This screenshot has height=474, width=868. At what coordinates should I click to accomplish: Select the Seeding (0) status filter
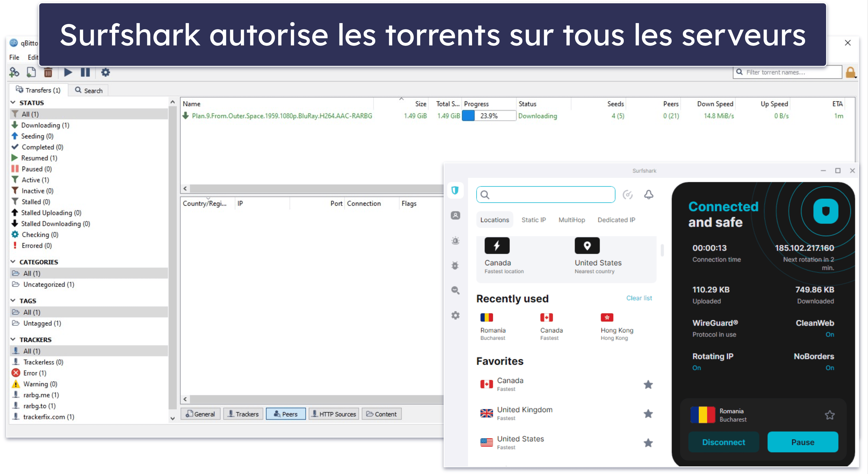(37, 136)
